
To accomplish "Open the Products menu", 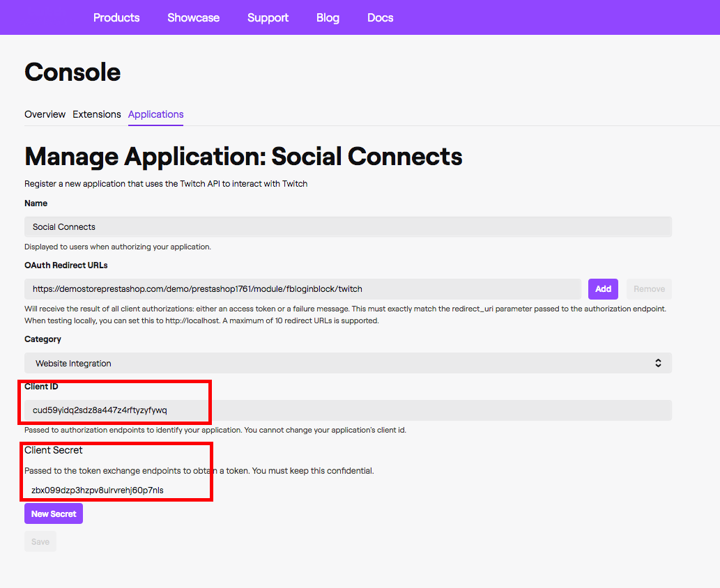I will (x=116, y=17).
